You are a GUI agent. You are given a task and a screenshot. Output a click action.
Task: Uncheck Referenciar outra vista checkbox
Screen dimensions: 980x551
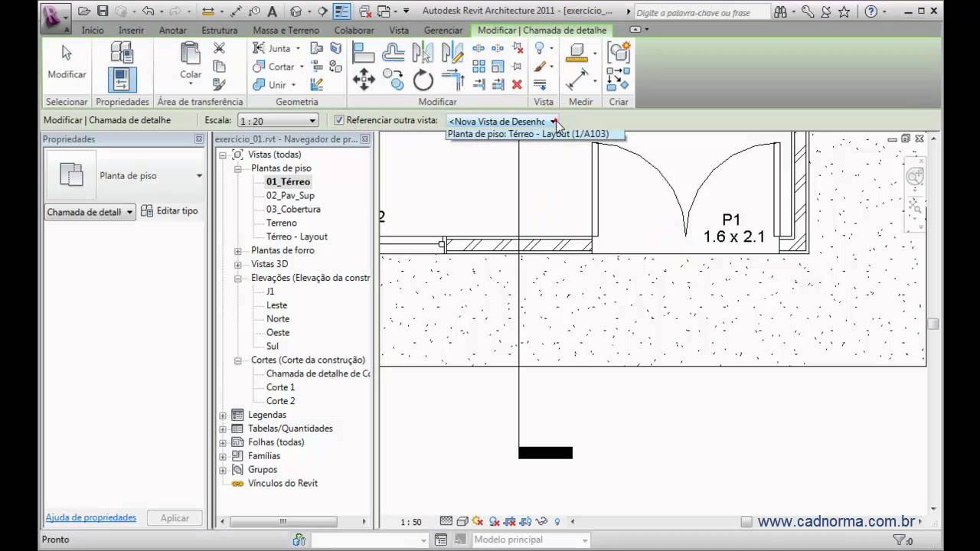339,120
